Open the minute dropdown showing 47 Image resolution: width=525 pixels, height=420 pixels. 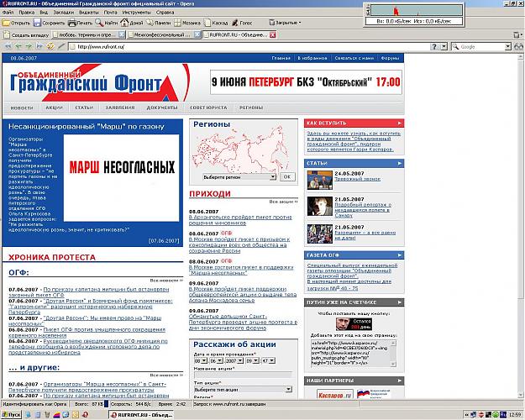(x=272, y=360)
